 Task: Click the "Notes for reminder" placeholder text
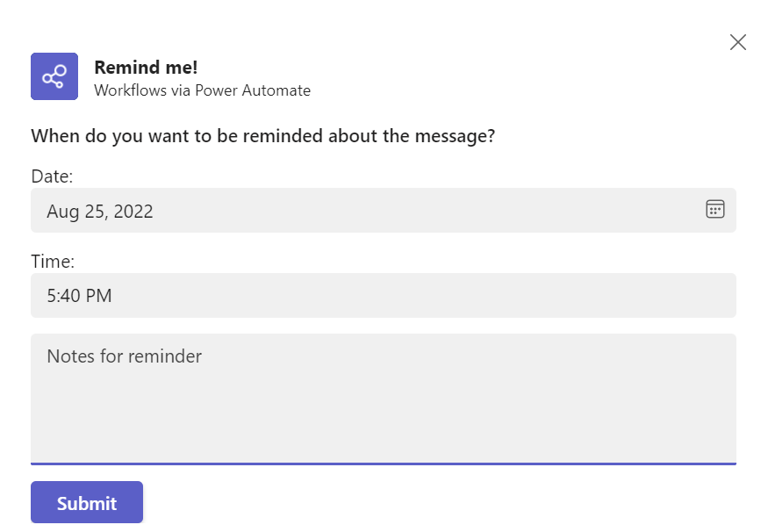(x=124, y=356)
